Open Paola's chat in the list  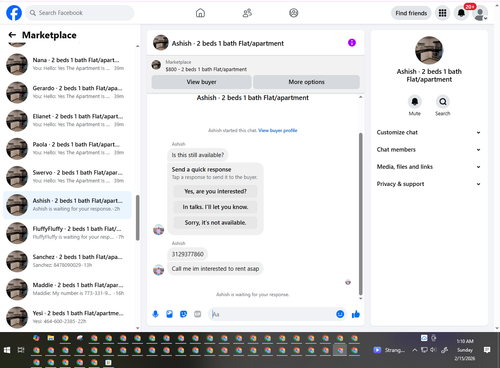click(x=67, y=149)
